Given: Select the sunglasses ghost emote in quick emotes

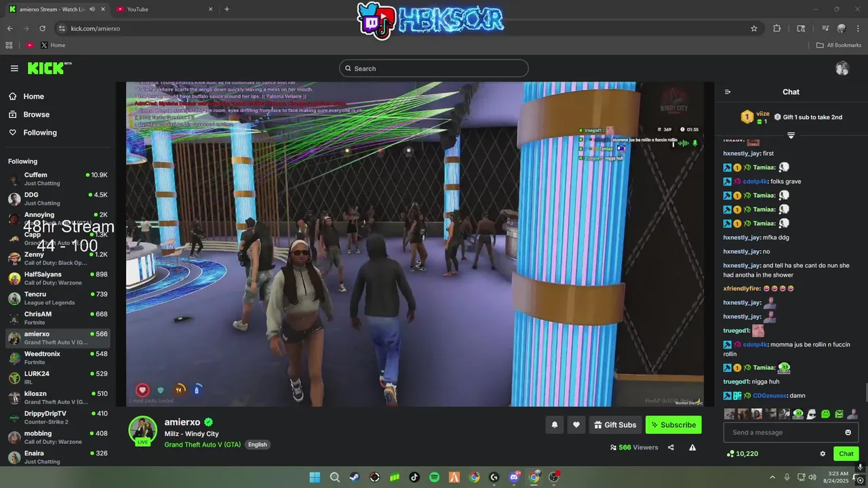Looking at the screenshot, I should [x=812, y=413].
